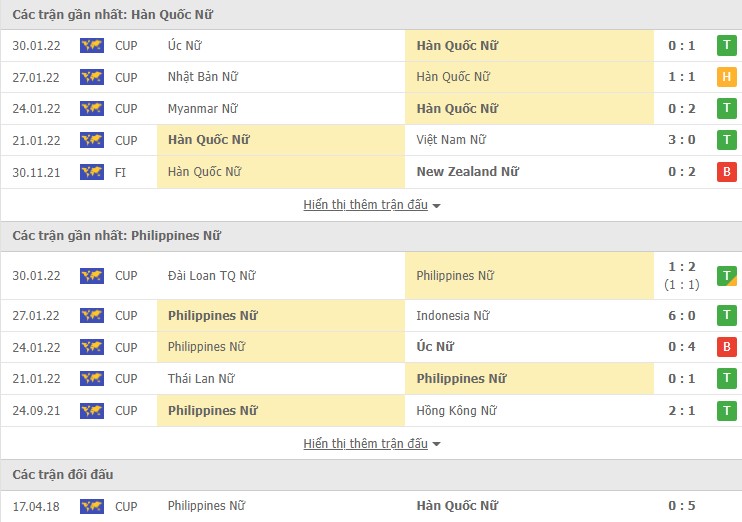Click the competition flag icon beside Úc Nữ match
Image resolution: width=742 pixels, height=522 pixels.
(x=92, y=45)
